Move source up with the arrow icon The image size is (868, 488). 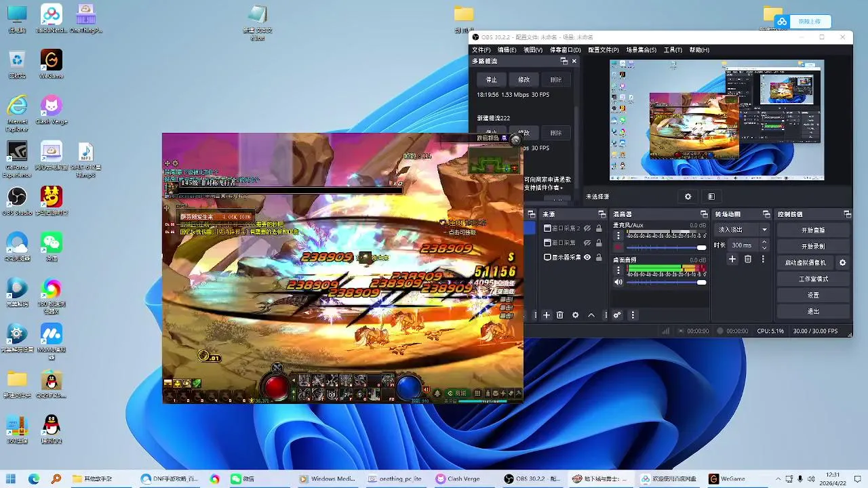(591, 315)
